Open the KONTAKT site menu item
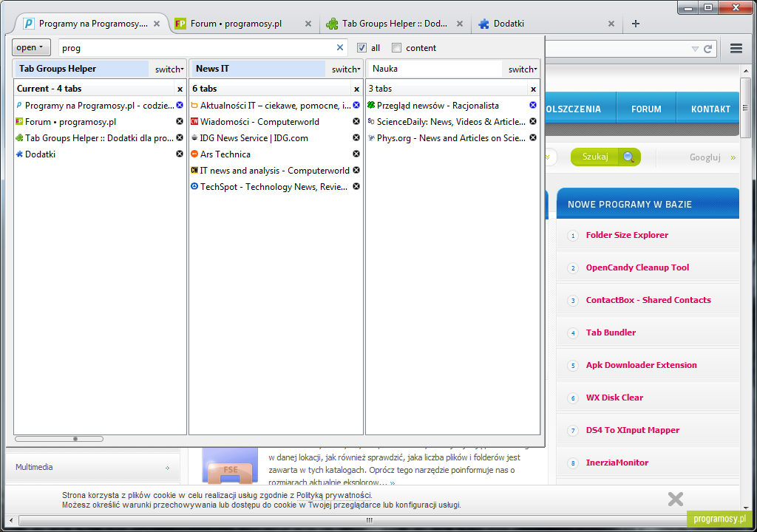 [x=710, y=109]
